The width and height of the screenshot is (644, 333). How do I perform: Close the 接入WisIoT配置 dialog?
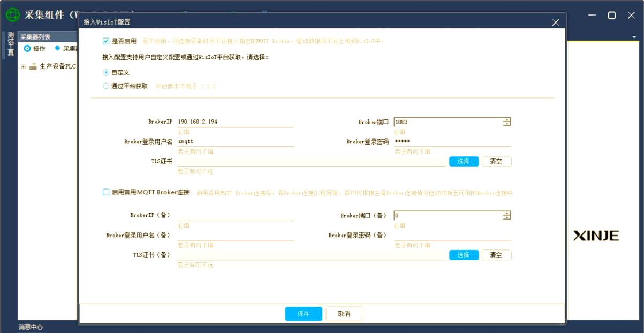point(556,22)
